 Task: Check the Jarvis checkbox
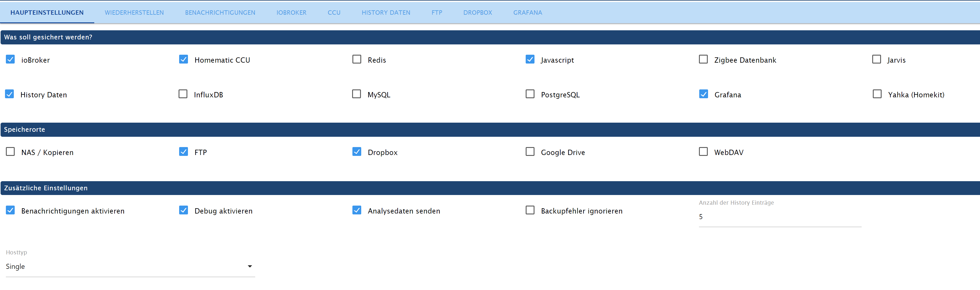(x=877, y=59)
